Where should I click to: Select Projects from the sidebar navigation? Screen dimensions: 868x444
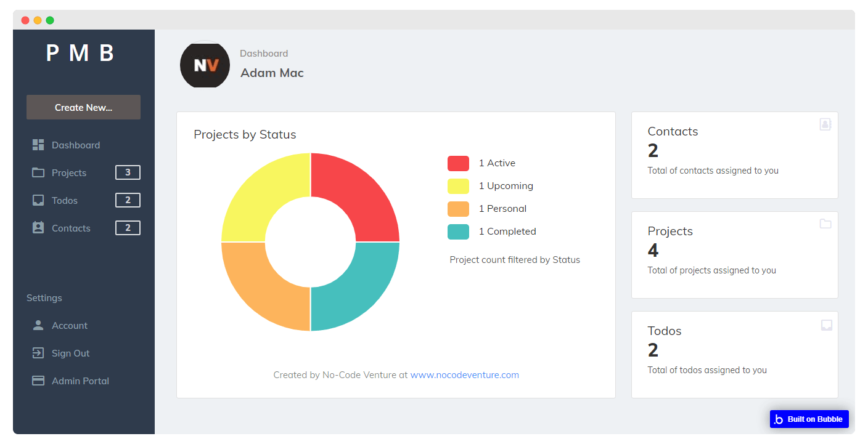70,172
